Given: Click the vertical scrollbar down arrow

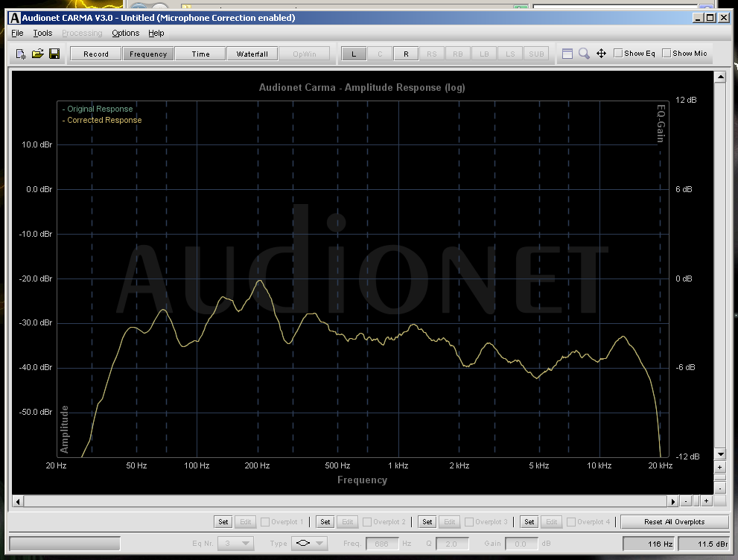Looking at the screenshot, I should click(720, 454).
